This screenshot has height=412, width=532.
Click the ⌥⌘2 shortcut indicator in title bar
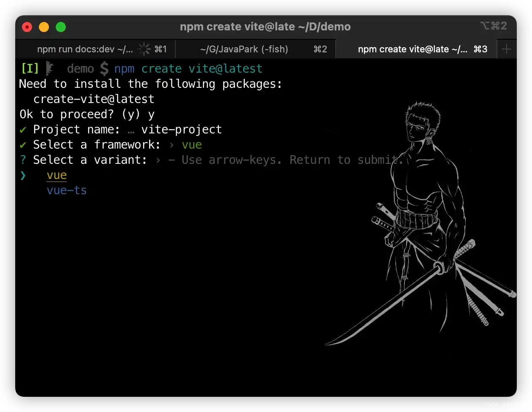click(493, 26)
